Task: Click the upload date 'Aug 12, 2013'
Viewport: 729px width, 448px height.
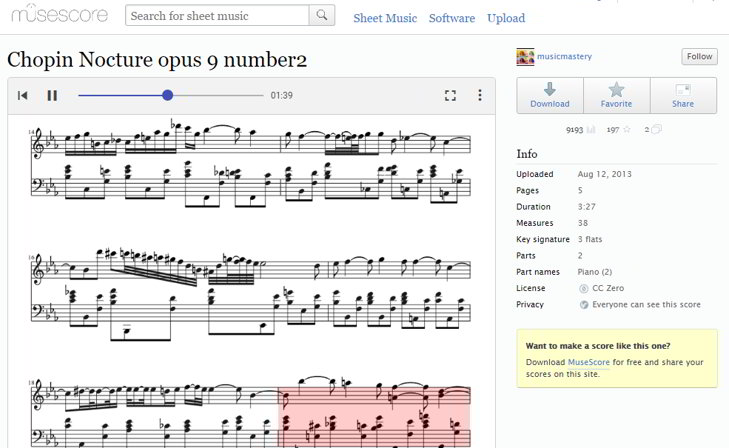Action: [x=604, y=174]
